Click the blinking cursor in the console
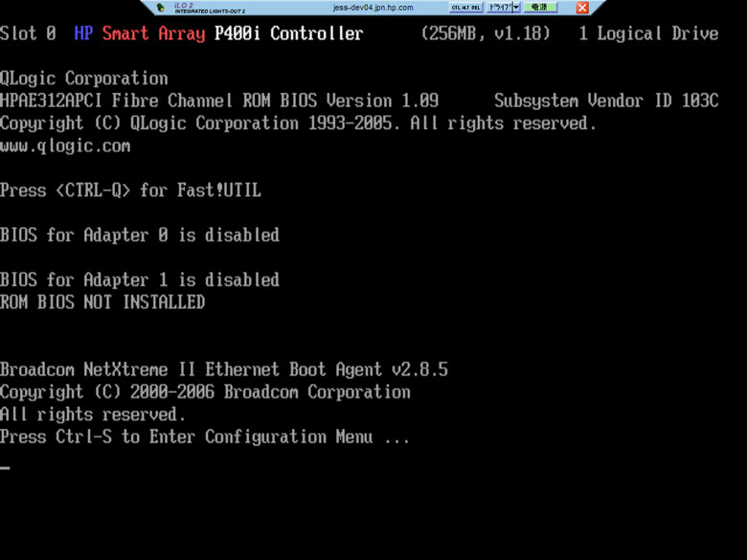This screenshot has width=747, height=560. coord(5,467)
